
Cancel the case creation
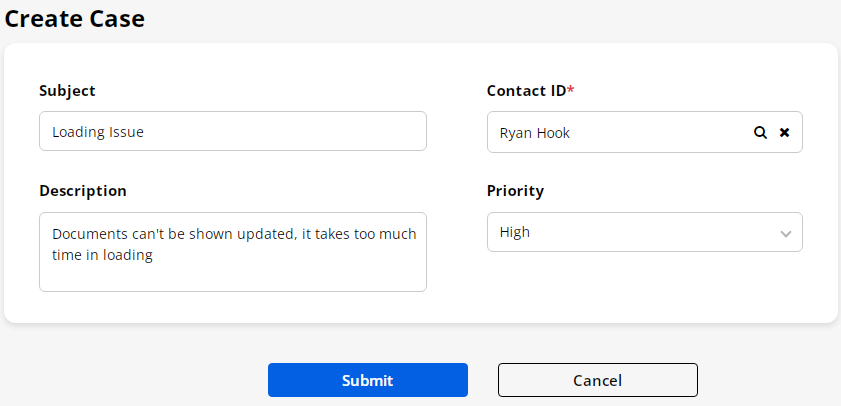(597, 380)
